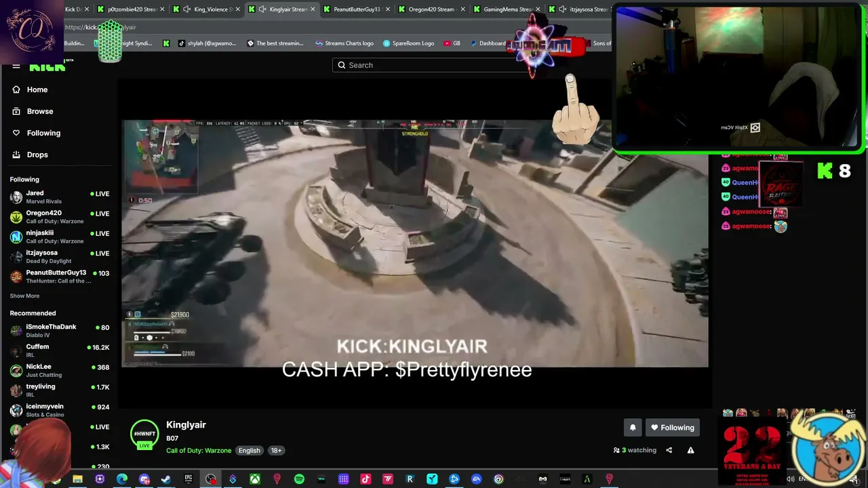Open the Dashboard bookmark

point(488,43)
